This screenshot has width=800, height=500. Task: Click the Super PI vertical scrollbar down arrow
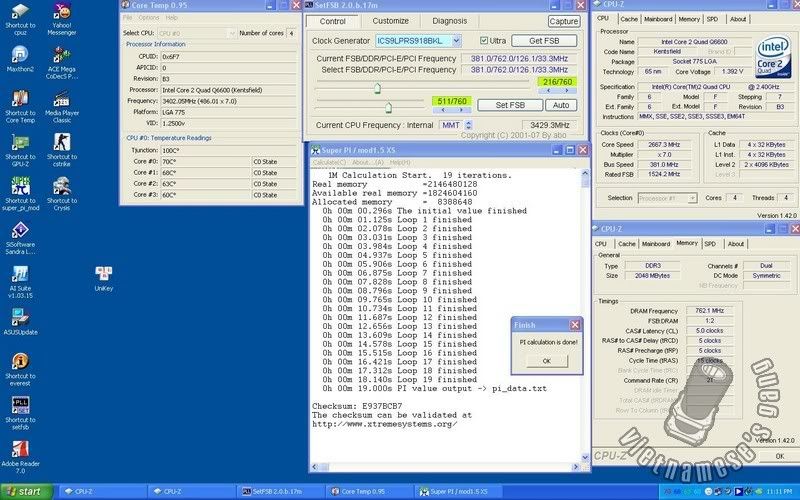pyautogui.click(x=585, y=457)
